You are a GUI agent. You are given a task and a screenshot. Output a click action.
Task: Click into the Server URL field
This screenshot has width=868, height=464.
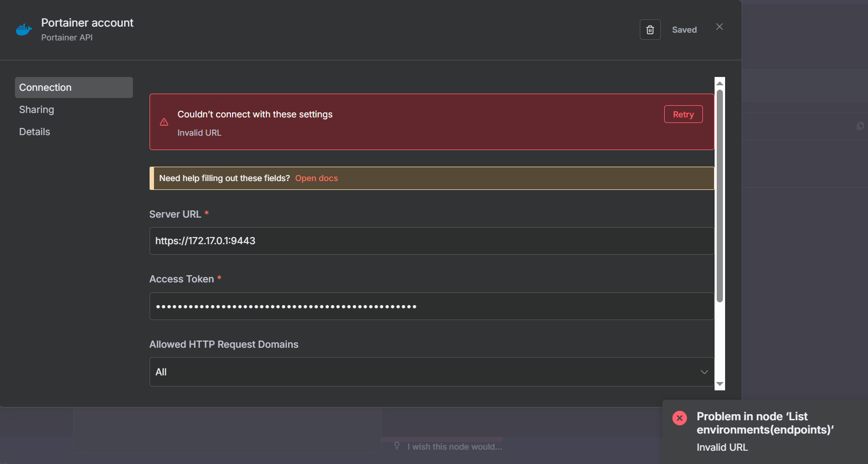point(431,241)
